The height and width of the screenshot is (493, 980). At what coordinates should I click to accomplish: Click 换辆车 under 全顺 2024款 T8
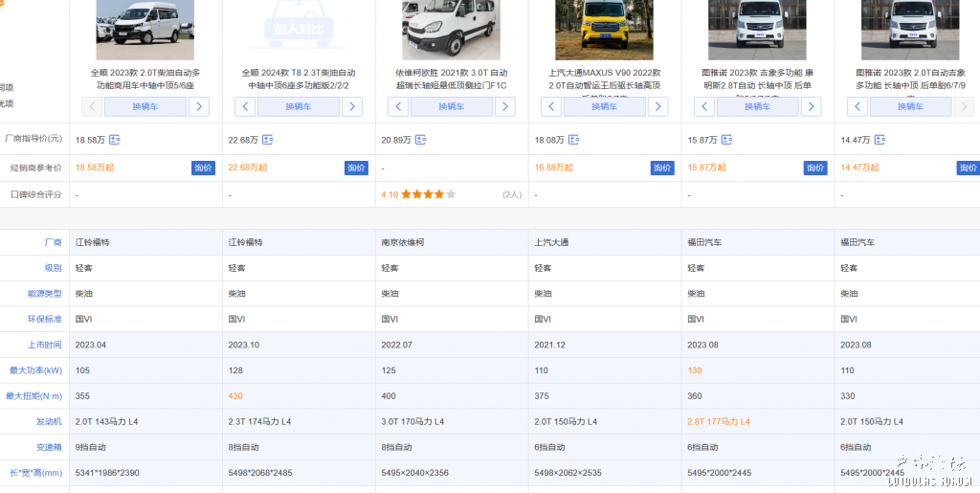[299, 107]
